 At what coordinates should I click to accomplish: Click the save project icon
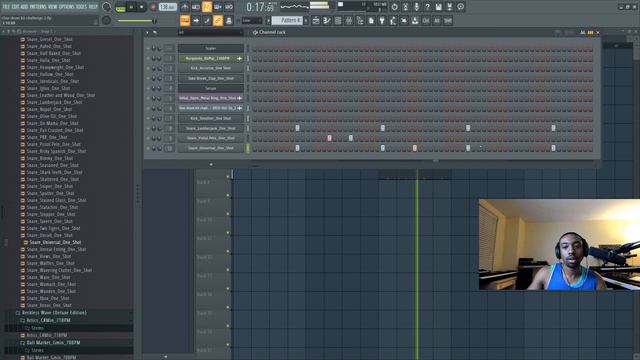438,7
